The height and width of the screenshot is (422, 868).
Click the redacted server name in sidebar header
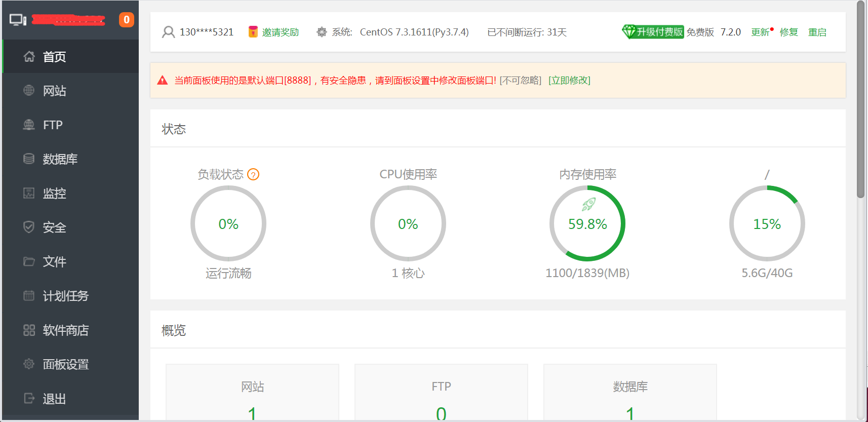[68, 20]
